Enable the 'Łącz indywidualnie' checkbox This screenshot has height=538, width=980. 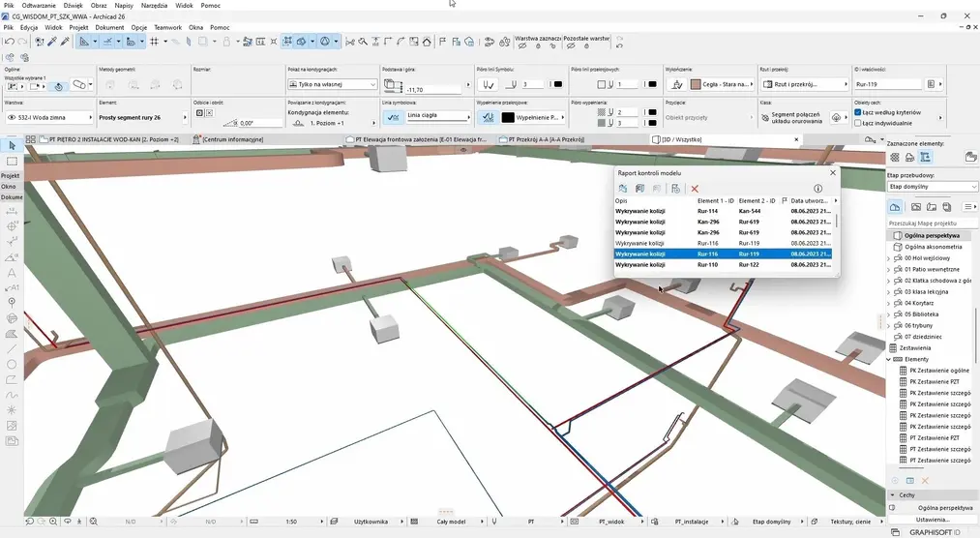pos(858,123)
